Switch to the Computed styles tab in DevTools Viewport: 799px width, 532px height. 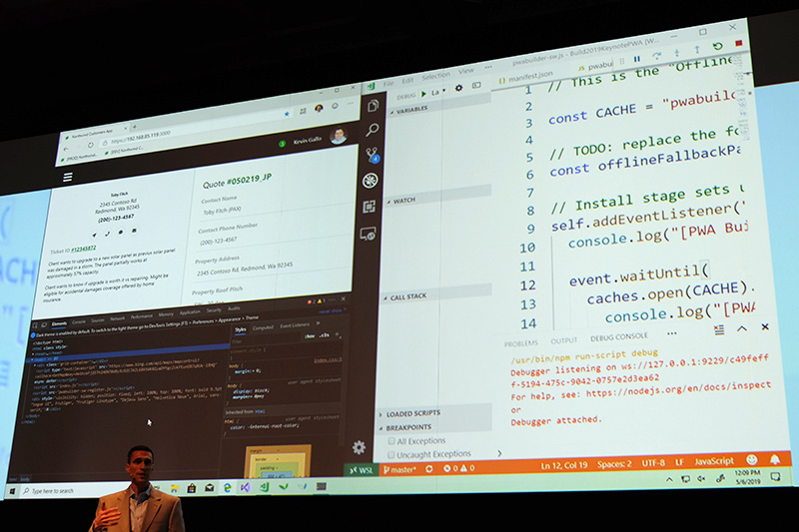[x=263, y=327]
